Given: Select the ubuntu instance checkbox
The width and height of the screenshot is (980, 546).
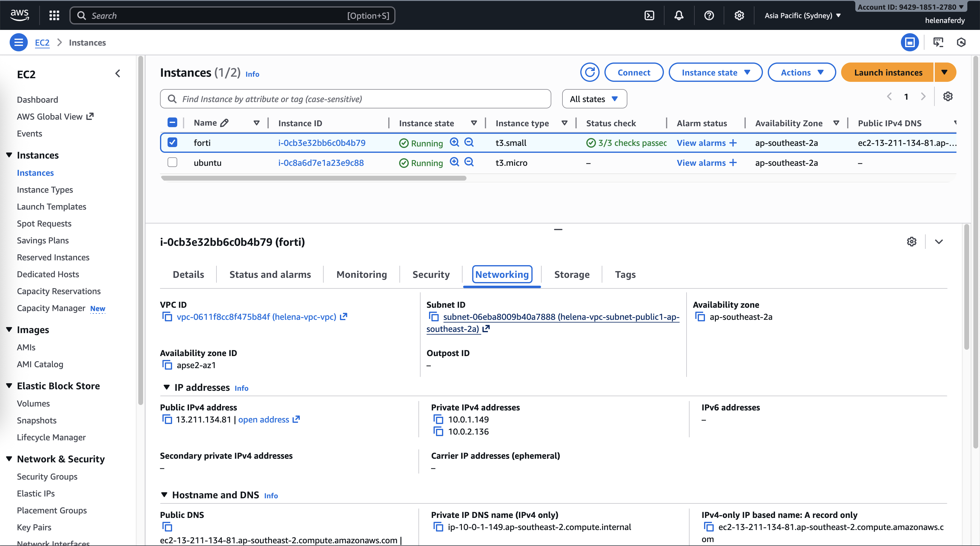Looking at the screenshot, I should pyautogui.click(x=172, y=162).
